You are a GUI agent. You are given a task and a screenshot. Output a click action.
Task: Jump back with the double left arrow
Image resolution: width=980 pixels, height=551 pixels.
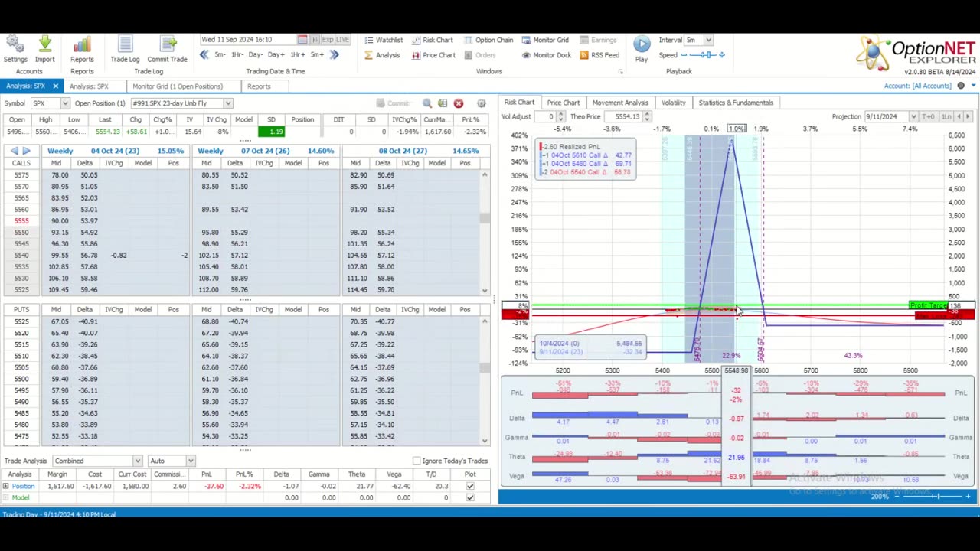pos(204,54)
